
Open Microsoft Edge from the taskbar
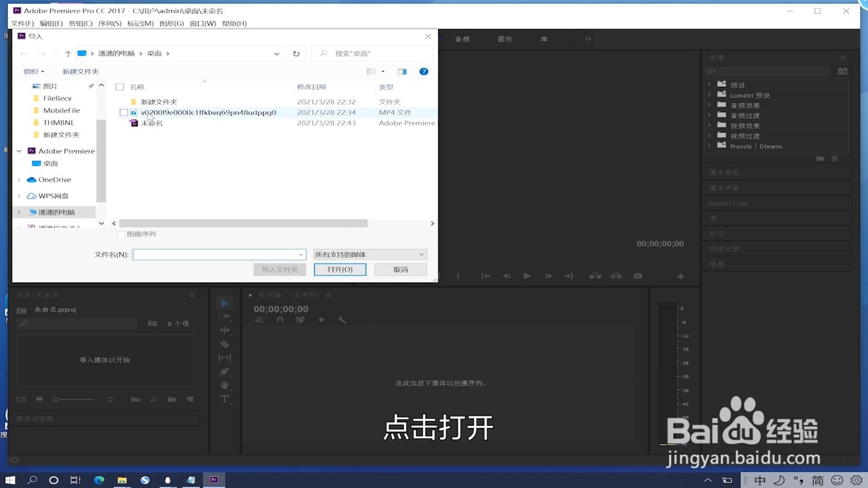pos(99,480)
